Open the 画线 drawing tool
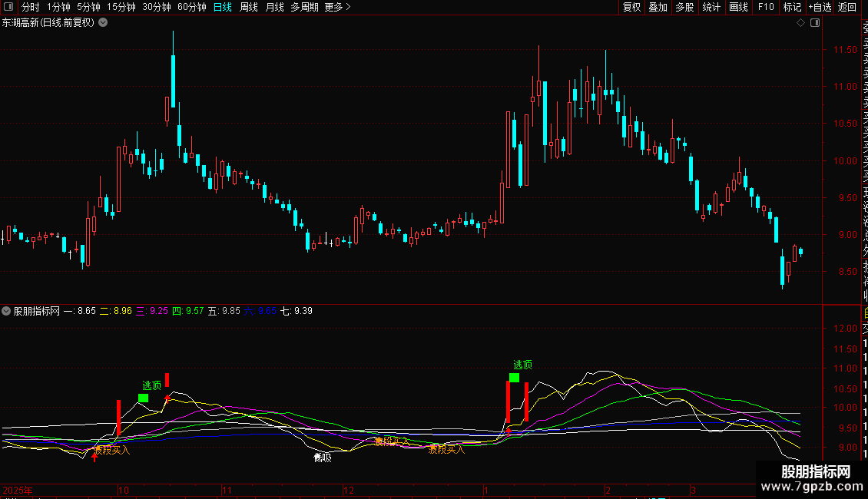This screenshot has height=499, width=868. pos(738,7)
